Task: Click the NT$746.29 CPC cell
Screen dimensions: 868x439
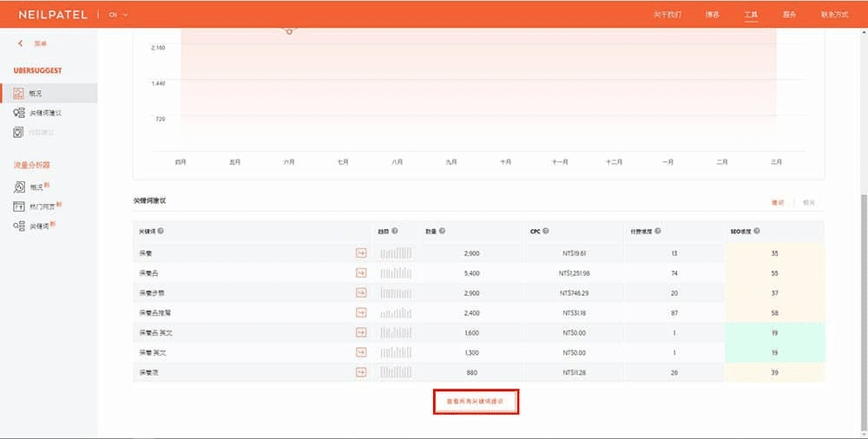Action: [x=574, y=293]
